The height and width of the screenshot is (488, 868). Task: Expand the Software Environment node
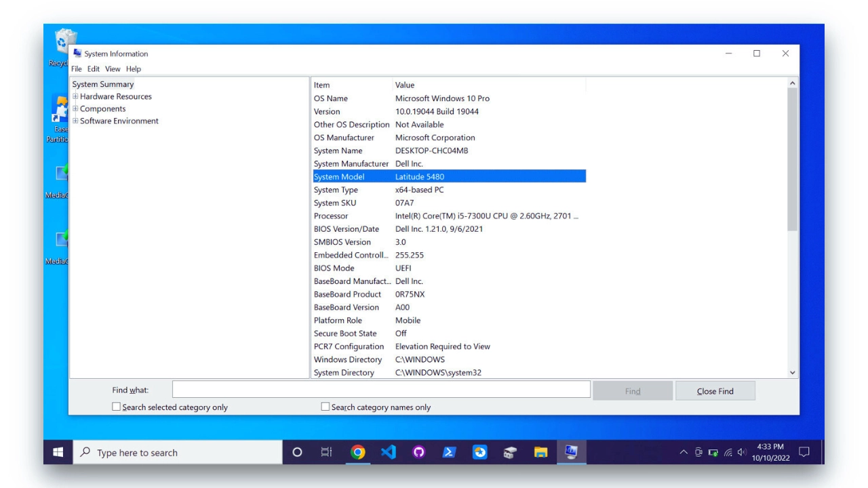tap(75, 121)
